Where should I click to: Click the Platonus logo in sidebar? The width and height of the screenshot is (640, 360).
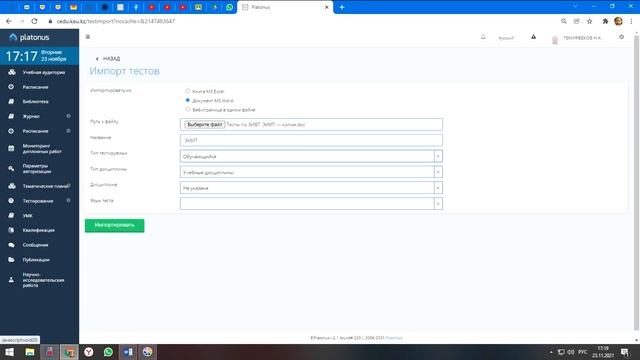coord(29,37)
